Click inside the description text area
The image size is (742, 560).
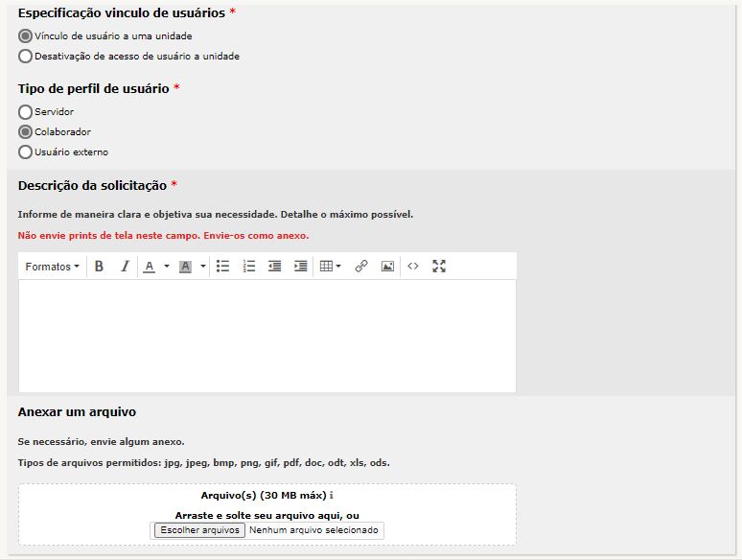pos(267,336)
